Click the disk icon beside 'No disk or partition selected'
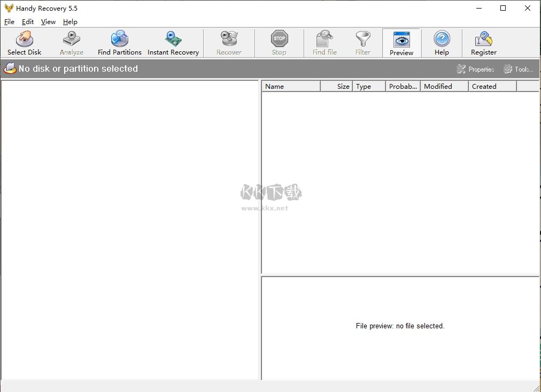 pos(10,68)
